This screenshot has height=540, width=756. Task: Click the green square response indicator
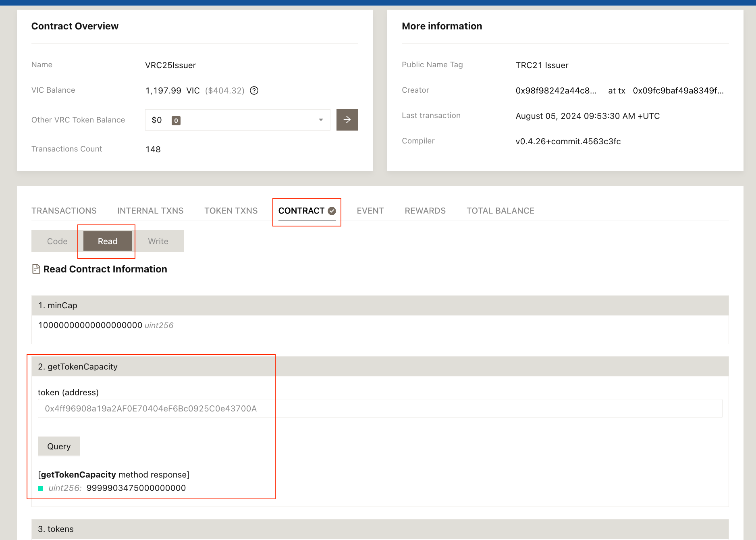point(40,488)
